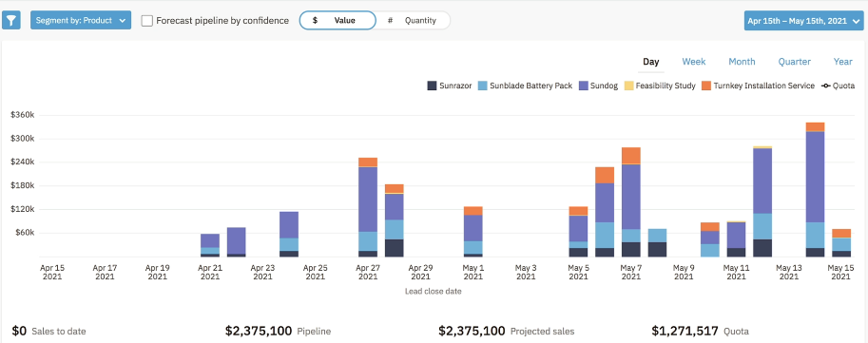Click the May 15 stacked bar

coord(841,243)
